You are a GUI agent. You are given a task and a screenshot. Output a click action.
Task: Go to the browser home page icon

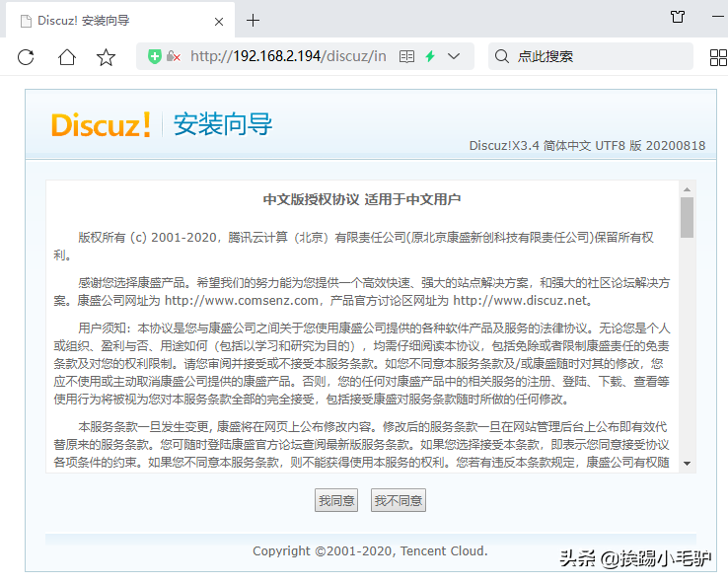pos(67,57)
